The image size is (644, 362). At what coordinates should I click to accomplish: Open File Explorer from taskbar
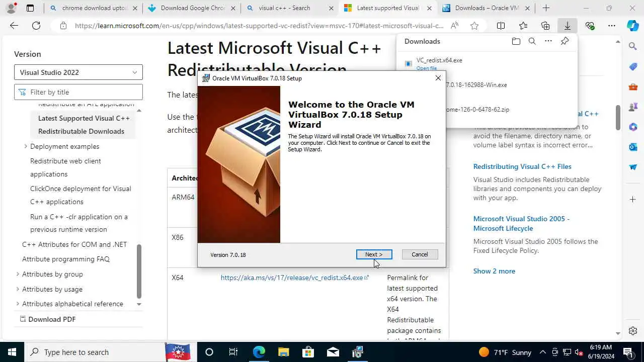pyautogui.click(x=283, y=352)
